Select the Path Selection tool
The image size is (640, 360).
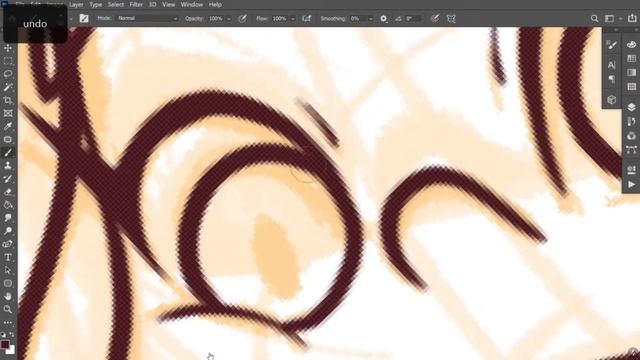coord(8,270)
